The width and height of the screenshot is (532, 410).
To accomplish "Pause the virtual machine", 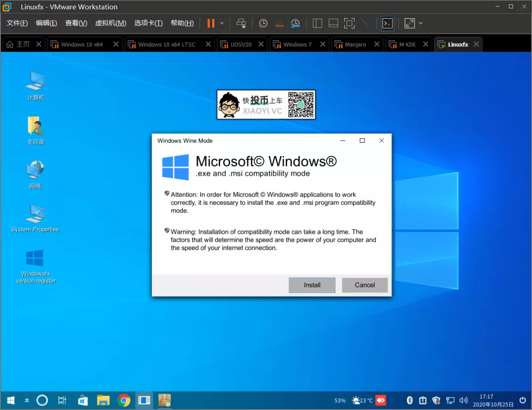I will (211, 23).
